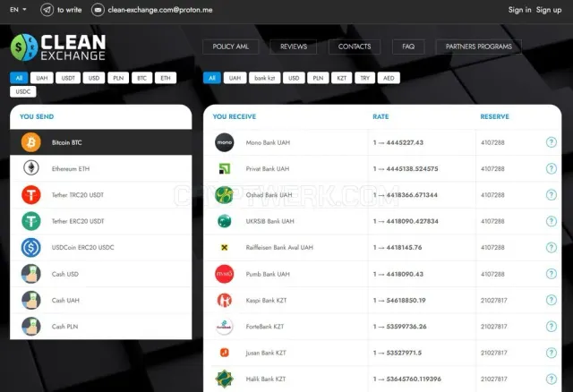The image size is (573, 392).
Task: Filter receive options by KZT
Action: (342, 78)
